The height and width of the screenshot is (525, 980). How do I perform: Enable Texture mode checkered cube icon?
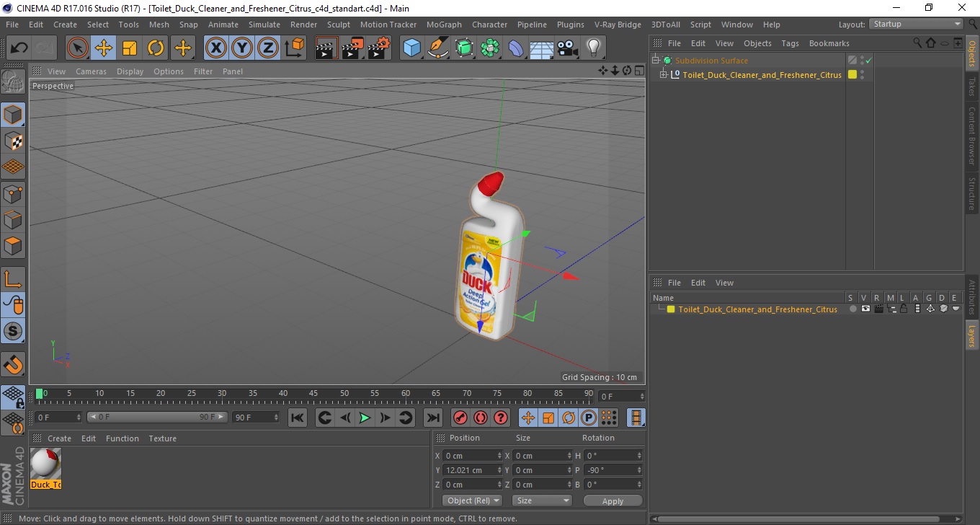[13, 141]
